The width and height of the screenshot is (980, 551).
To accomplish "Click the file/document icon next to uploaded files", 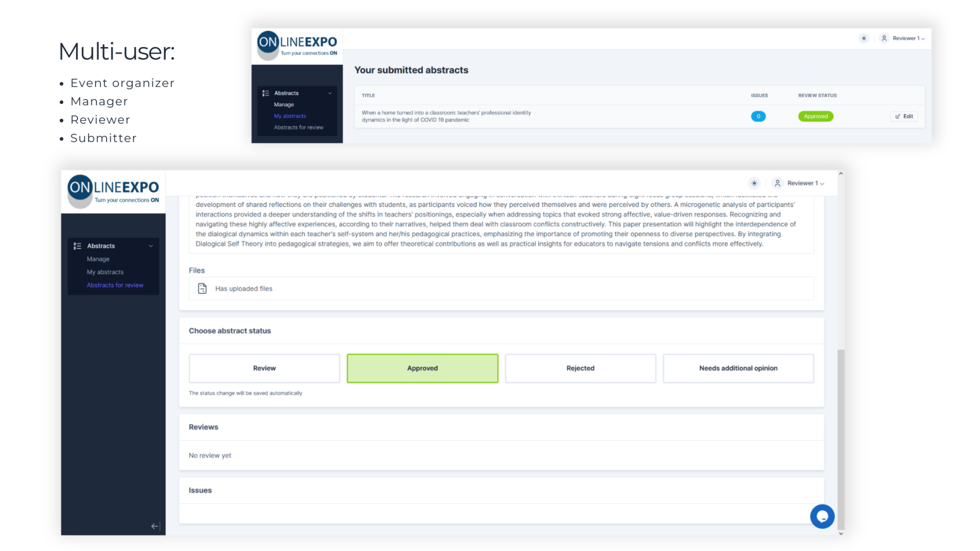I will point(202,288).
